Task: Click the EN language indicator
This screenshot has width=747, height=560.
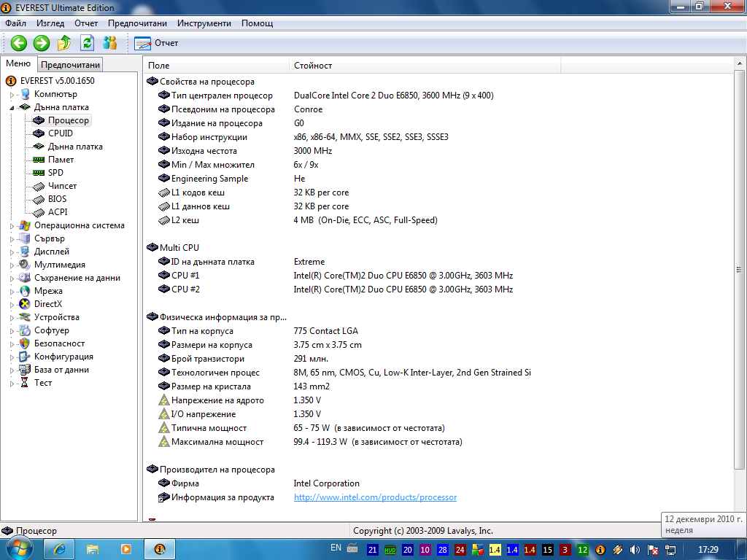Action: pos(336,548)
